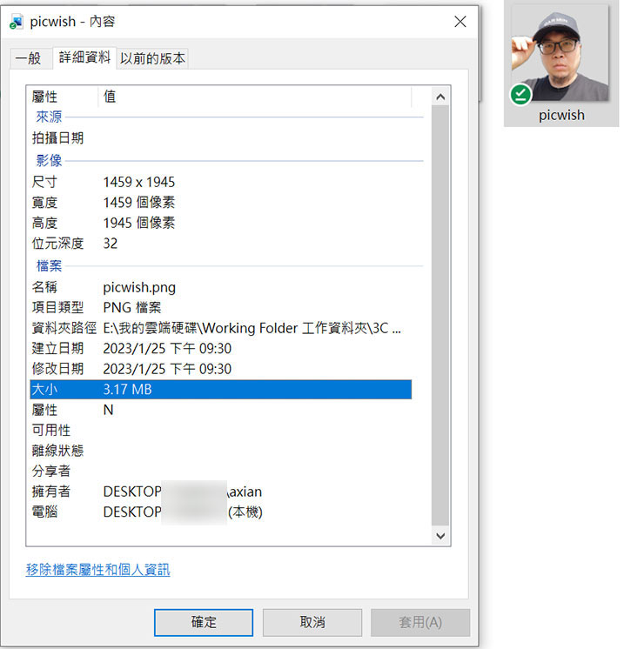Click the vertical scrollbar track of property list
The width and height of the screenshot is (644, 649).
tap(440, 316)
